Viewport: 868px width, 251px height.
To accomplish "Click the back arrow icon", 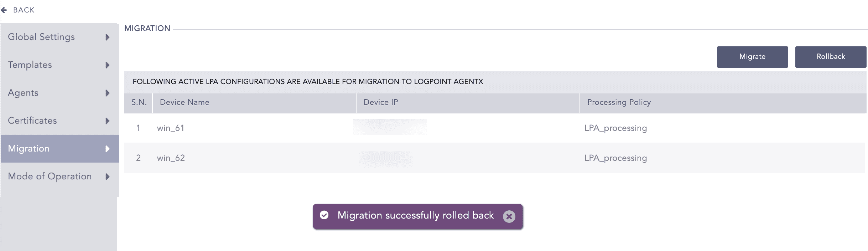I will pyautogui.click(x=4, y=10).
